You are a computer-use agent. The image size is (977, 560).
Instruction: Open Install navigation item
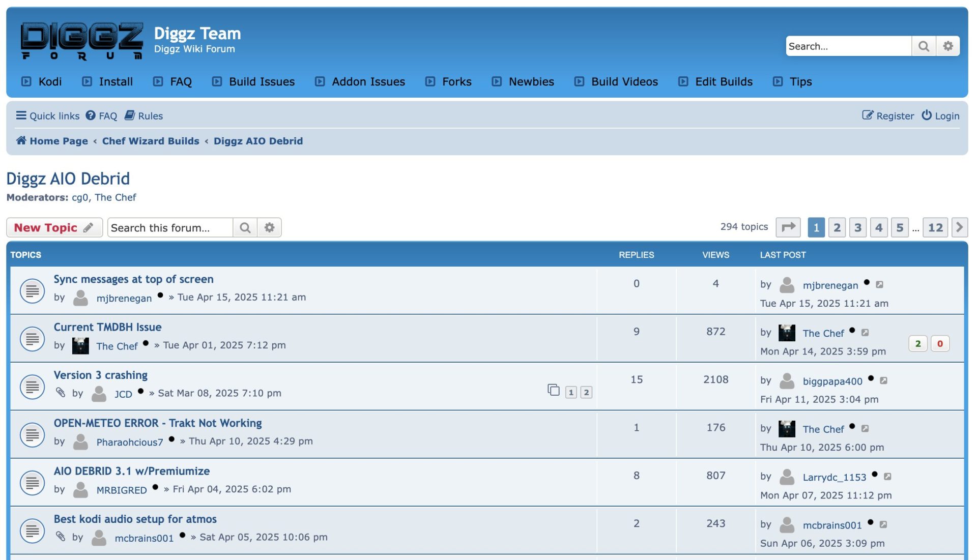tap(107, 81)
